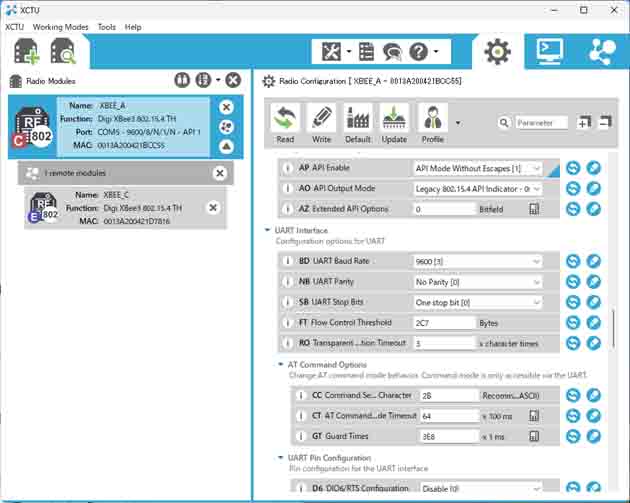
Task: Select the XBEE_C remote module entry
Action: (x=125, y=208)
